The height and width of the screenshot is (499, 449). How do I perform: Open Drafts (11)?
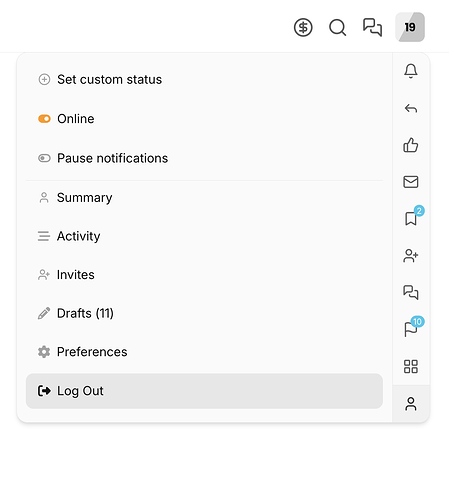(x=204, y=313)
